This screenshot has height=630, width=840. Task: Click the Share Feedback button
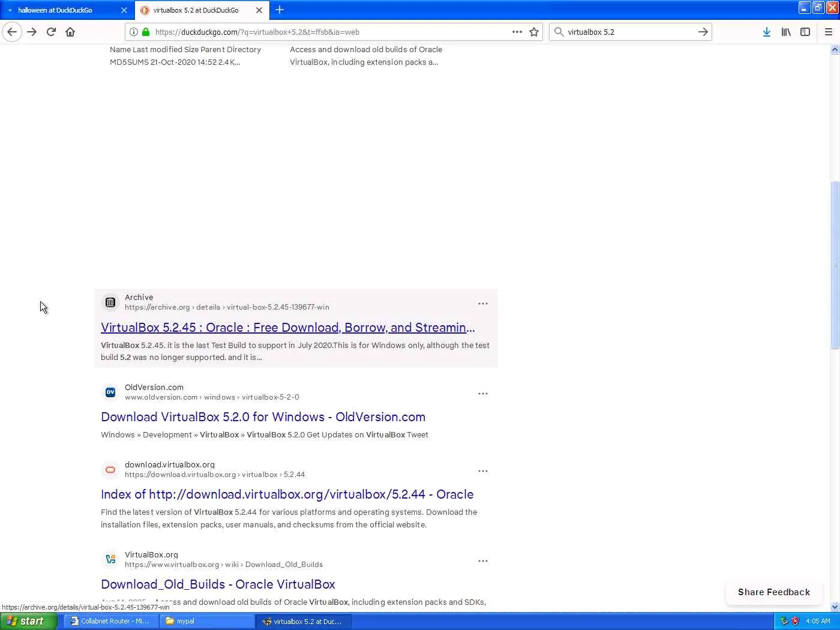(x=774, y=592)
